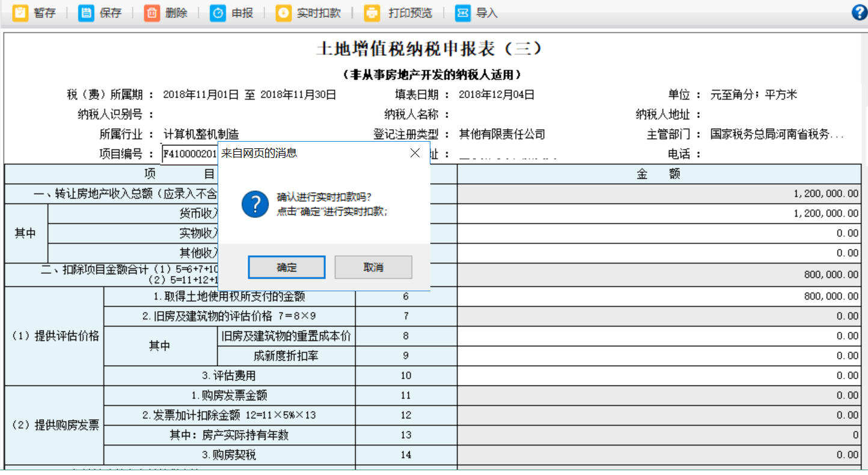This screenshot has height=475, width=868.
Task: Close the 来自网页的消息 dialog
Action: pyautogui.click(x=415, y=153)
